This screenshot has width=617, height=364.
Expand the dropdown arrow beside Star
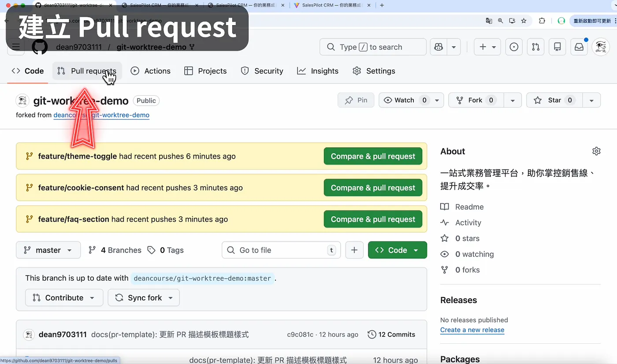pyautogui.click(x=591, y=100)
